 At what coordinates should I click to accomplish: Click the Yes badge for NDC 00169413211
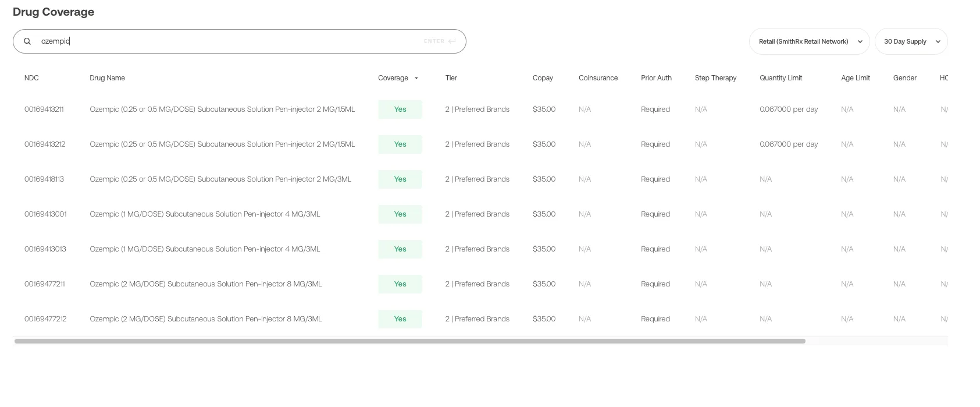(x=400, y=109)
